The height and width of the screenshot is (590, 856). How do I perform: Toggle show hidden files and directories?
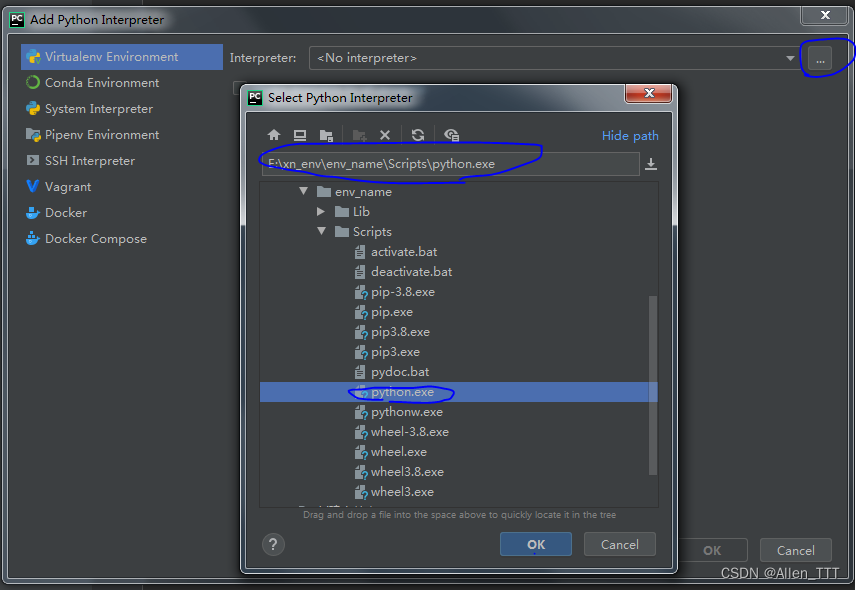pyautogui.click(x=451, y=135)
